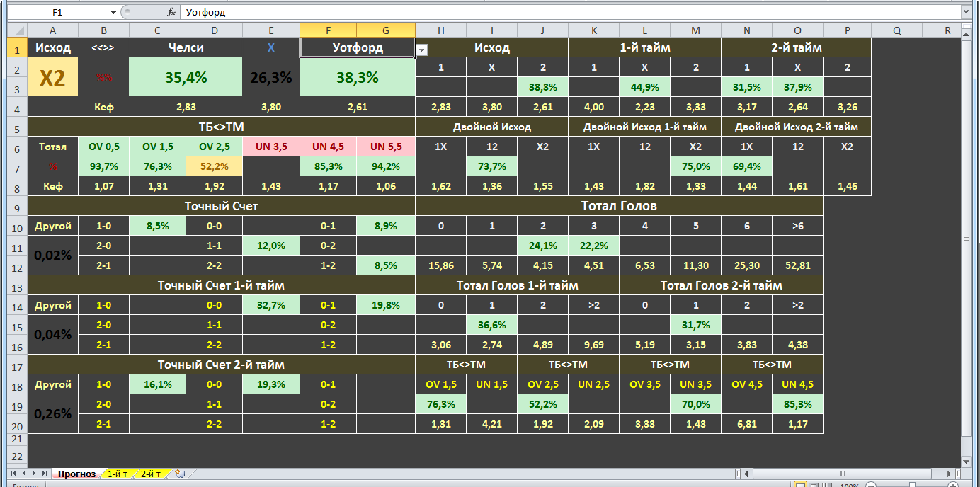Screen dimensions: 980x487
Task: Click the select-all corner box
Action: [x=17, y=30]
